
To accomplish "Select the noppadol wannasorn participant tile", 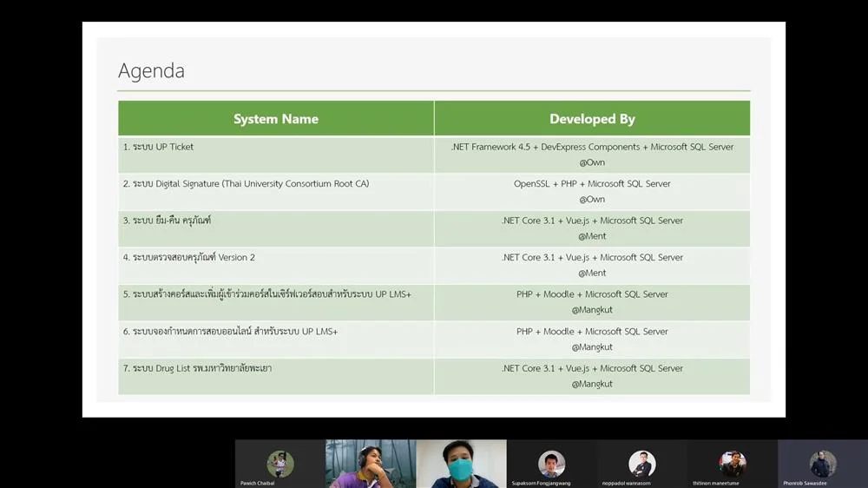I will [642, 464].
